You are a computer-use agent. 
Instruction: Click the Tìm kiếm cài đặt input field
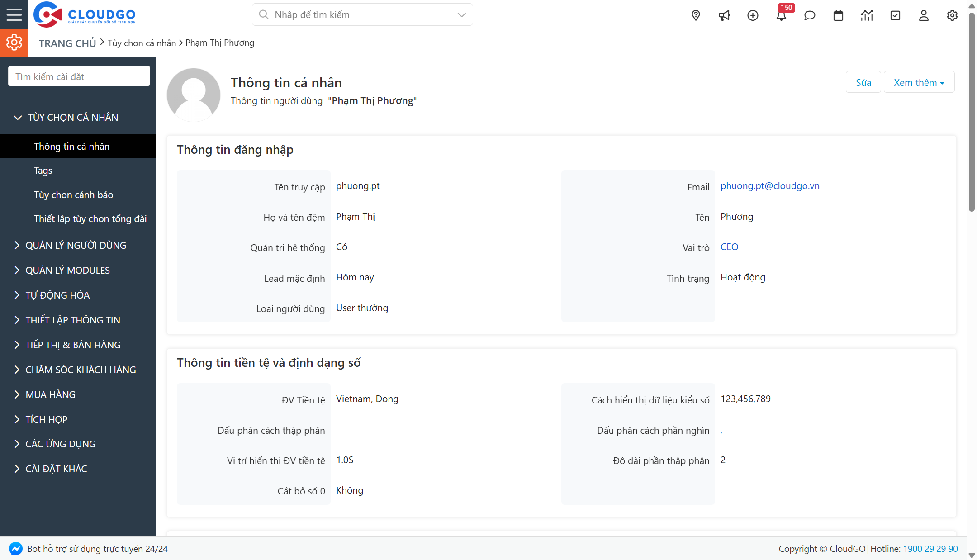pyautogui.click(x=79, y=76)
